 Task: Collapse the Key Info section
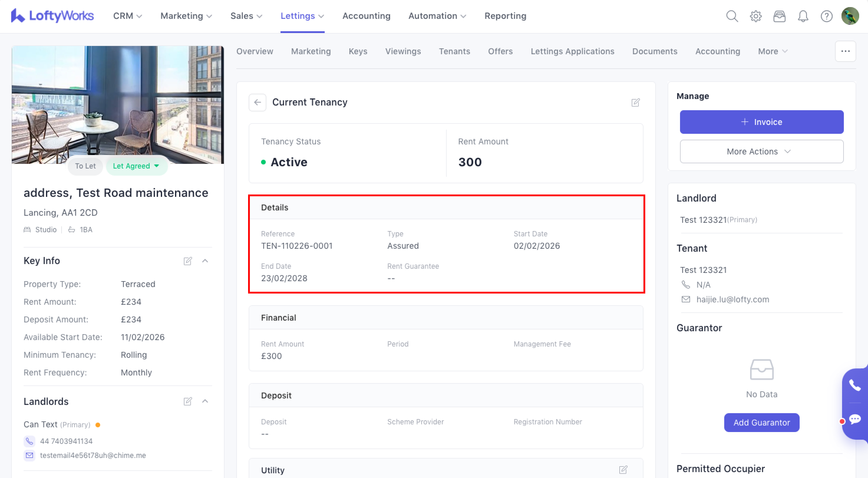coord(205,261)
